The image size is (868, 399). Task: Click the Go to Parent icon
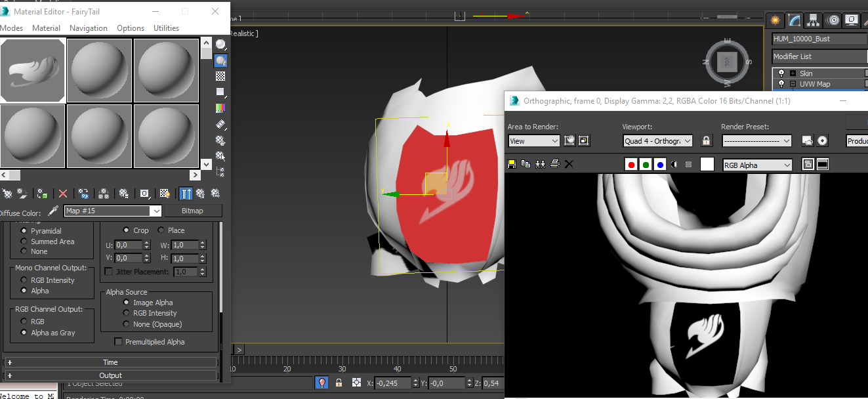[200, 194]
